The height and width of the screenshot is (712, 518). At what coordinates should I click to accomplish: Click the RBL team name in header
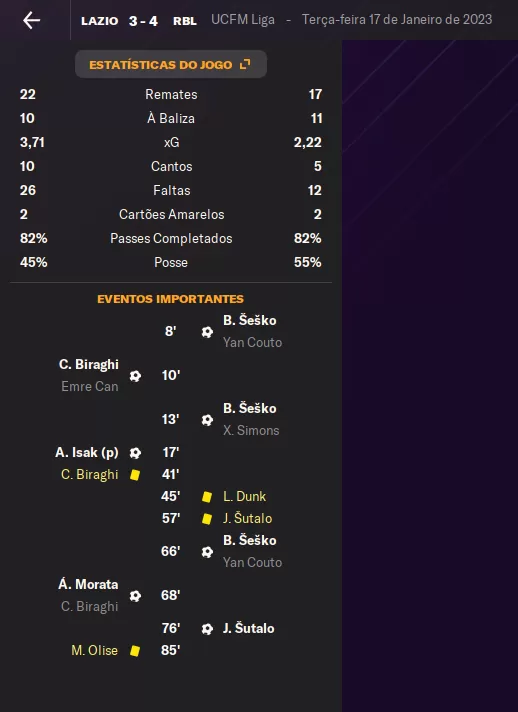185,21
